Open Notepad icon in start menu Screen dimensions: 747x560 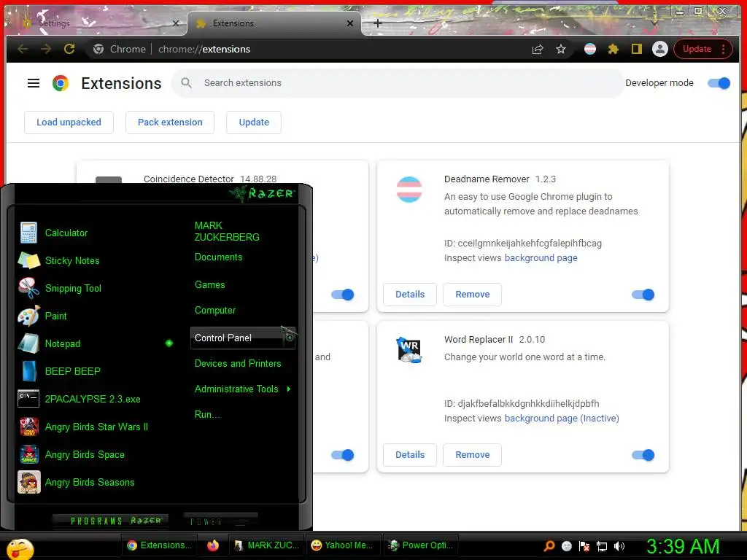pyautogui.click(x=28, y=343)
